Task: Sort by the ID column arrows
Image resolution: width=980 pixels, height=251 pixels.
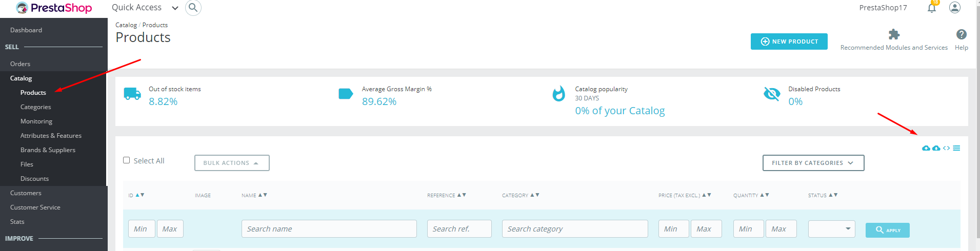Action: (140, 195)
